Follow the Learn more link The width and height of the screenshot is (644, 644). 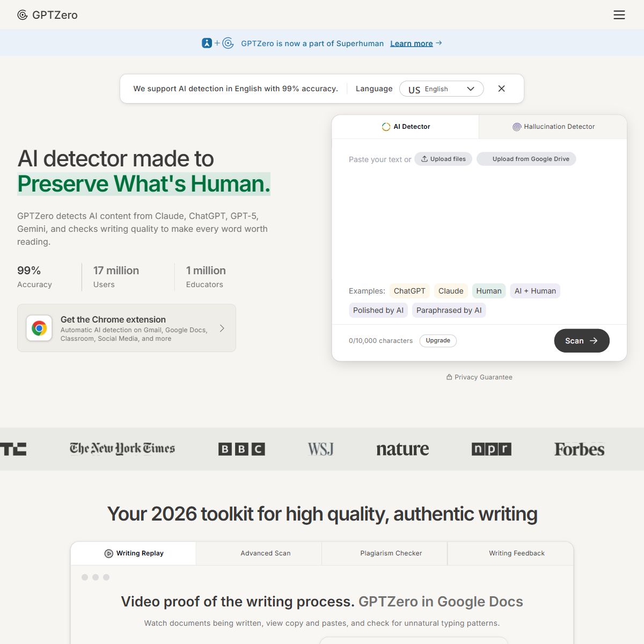point(412,43)
